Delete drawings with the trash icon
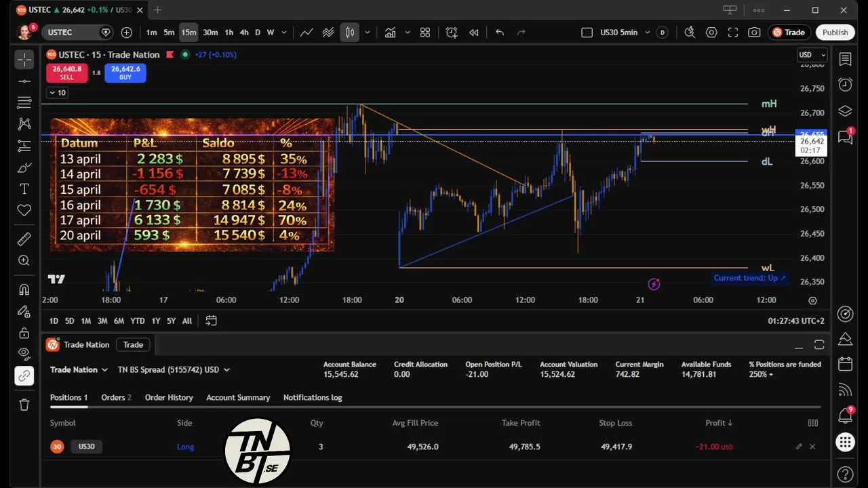Image resolution: width=868 pixels, height=488 pixels. click(x=24, y=405)
